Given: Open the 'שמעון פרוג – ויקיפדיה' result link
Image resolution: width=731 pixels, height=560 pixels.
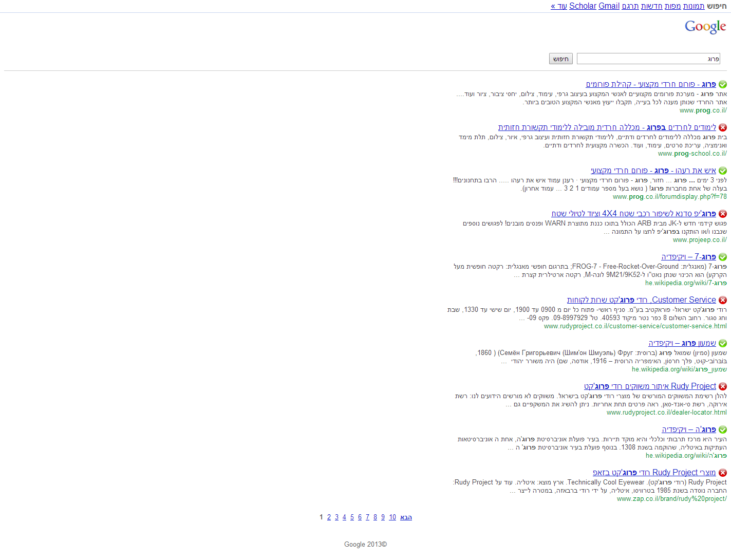Looking at the screenshot, I should click(682, 343).
